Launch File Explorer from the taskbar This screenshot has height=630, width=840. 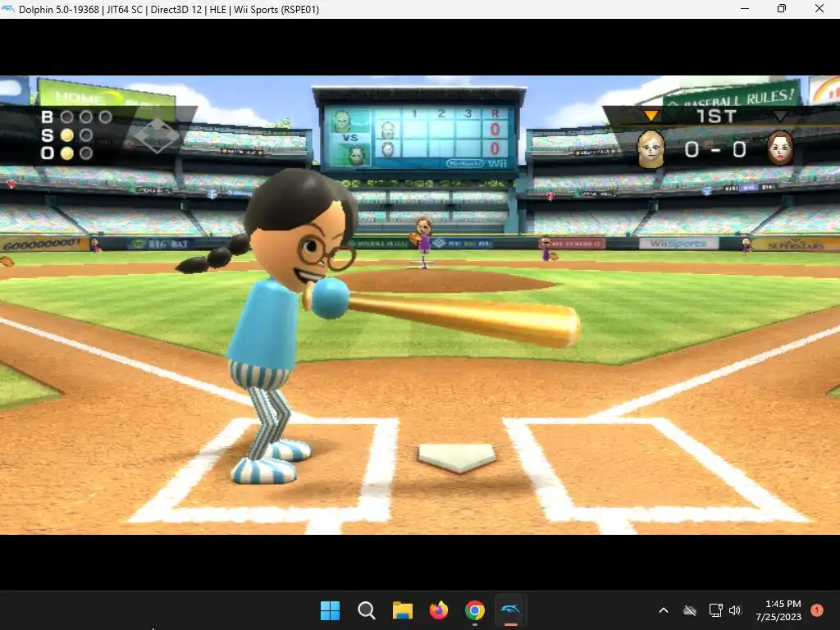click(x=402, y=610)
